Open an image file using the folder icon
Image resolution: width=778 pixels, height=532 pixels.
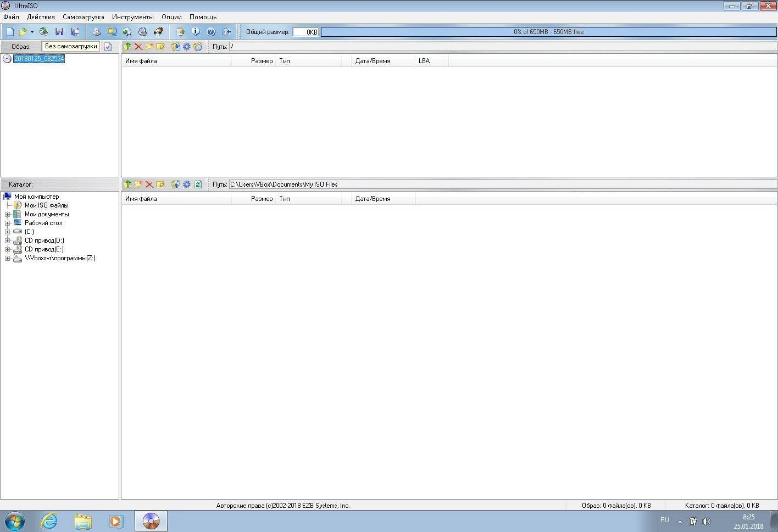tap(23, 32)
